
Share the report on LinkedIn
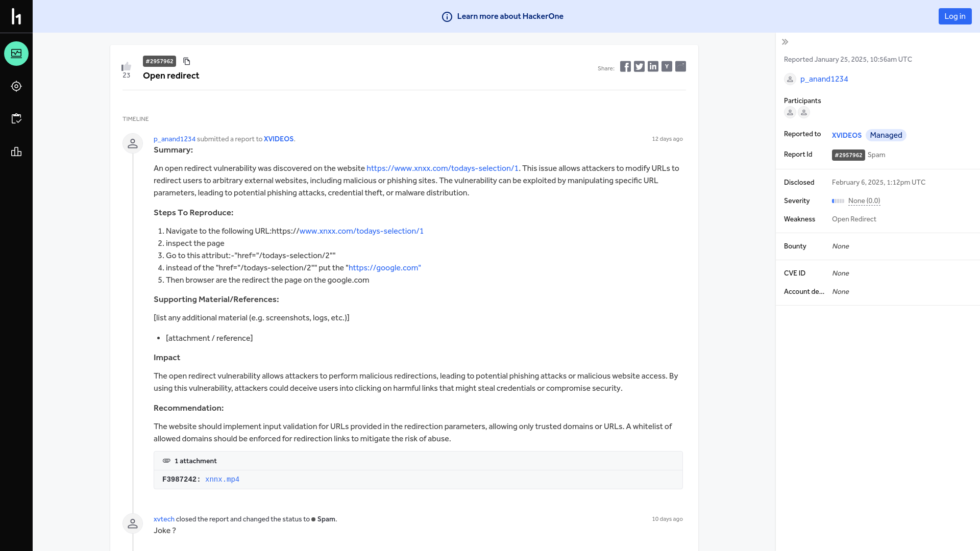653,66
